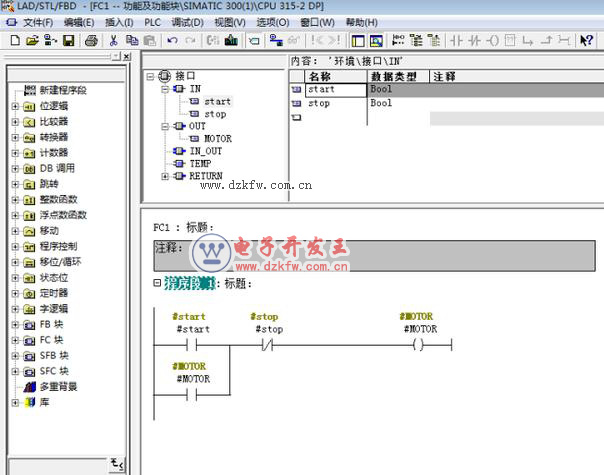Image resolution: width=604 pixels, height=475 pixels.
Task: Click the new network toolbar icon
Action: point(398,40)
